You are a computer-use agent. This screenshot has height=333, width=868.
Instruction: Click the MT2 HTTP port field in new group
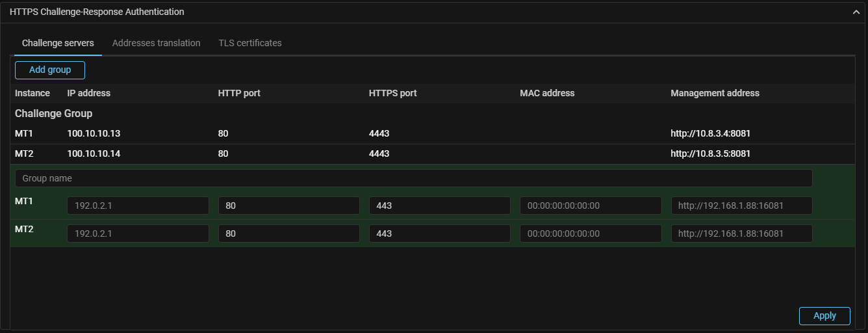tap(288, 233)
